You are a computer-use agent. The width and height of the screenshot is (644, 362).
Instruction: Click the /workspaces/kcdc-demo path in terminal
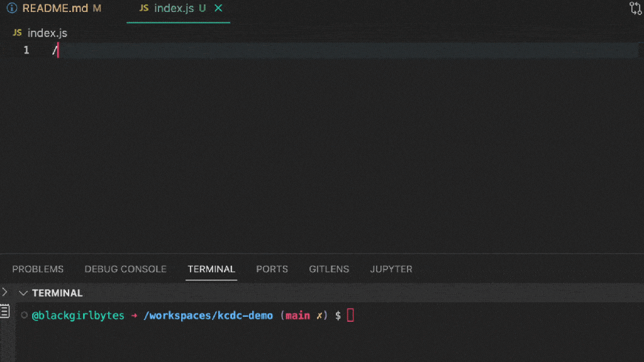tap(208, 315)
